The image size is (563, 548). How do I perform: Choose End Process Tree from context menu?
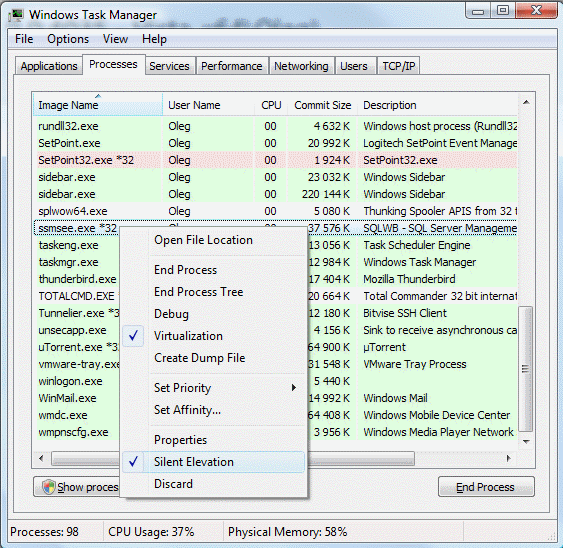tap(199, 292)
